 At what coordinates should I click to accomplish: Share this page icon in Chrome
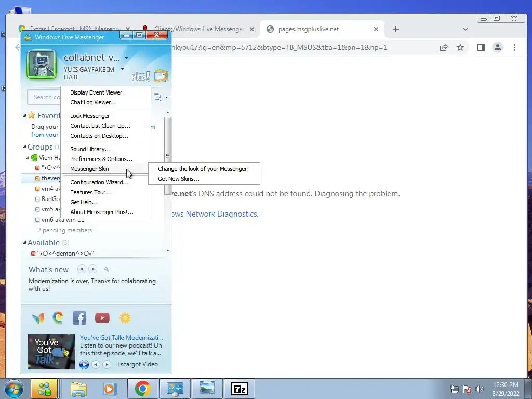tap(444, 47)
